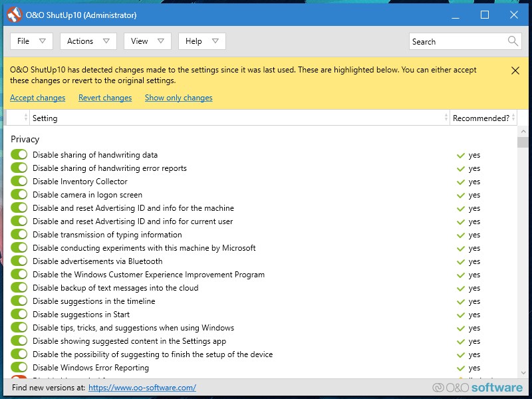Switch off Disable suggestions in Start
Viewport: 532px width, 399px height.
click(x=19, y=315)
